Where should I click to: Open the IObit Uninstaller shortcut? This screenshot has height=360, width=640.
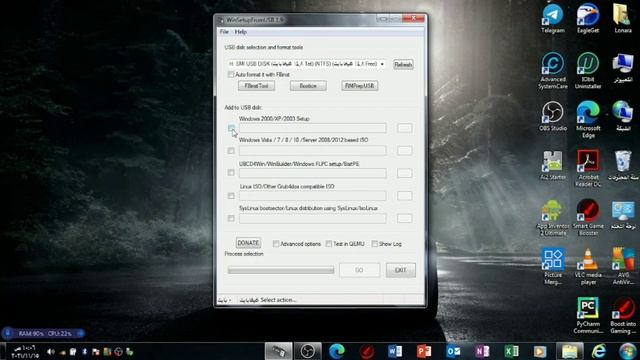[588, 70]
